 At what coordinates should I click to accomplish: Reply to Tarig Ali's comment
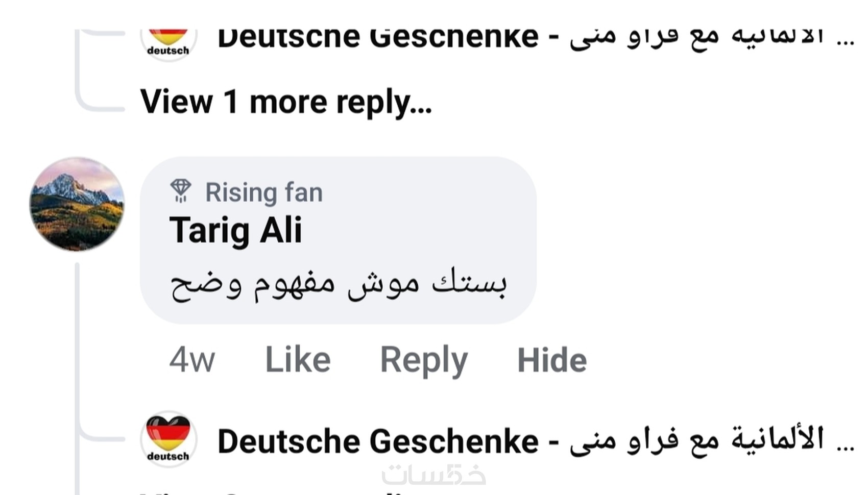[x=424, y=360]
